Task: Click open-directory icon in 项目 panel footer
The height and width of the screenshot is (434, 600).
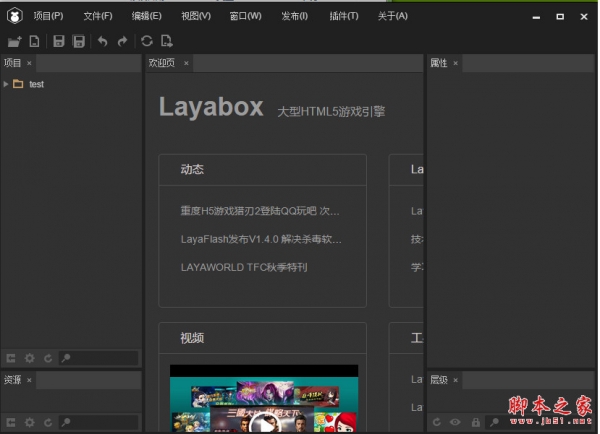Action: coord(11,358)
